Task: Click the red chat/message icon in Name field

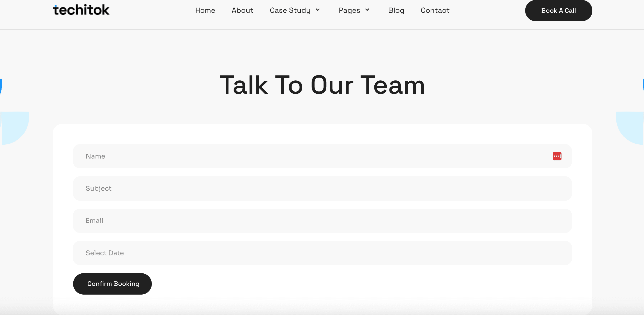Action: pyautogui.click(x=557, y=156)
